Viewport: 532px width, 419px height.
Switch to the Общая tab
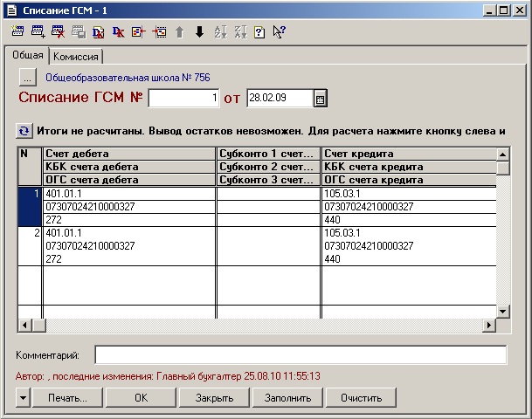click(x=27, y=55)
